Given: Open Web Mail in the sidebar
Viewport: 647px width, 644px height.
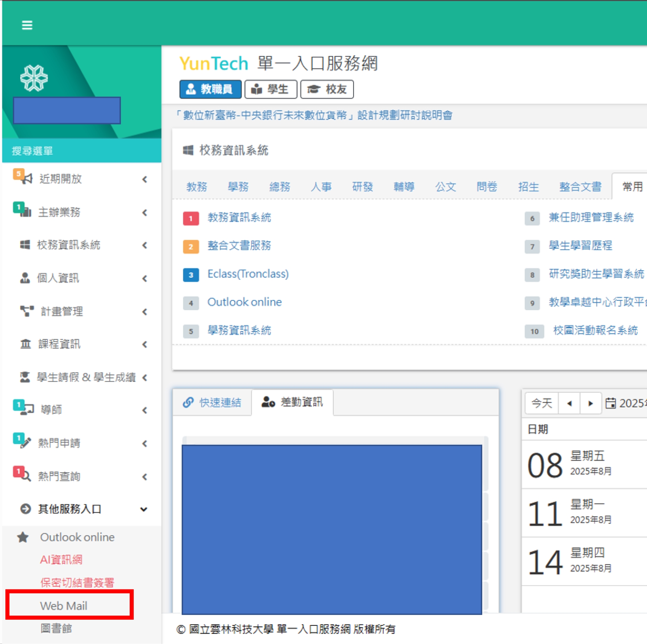Looking at the screenshot, I should click(x=64, y=606).
